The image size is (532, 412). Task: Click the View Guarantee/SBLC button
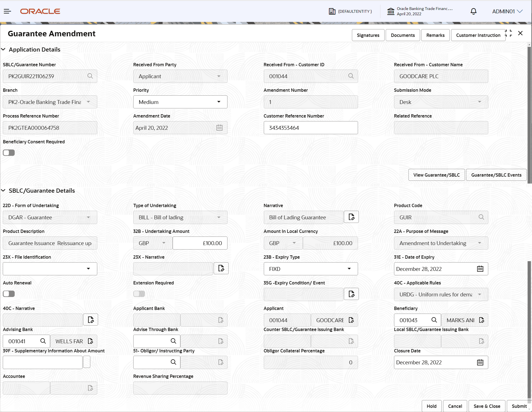pos(436,175)
